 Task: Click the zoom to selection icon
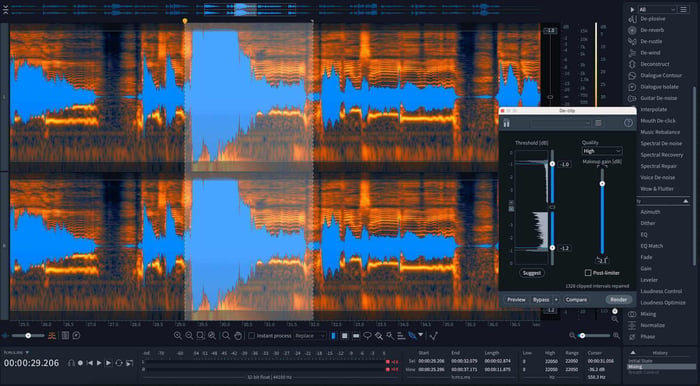tap(200, 336)
